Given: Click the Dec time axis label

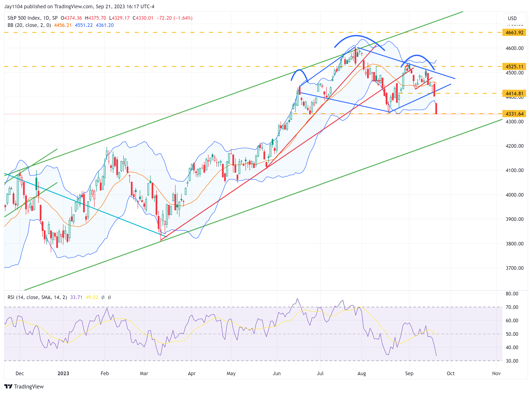Looking at the screenshot, I should pyautogui.click(x=20, y=373).
